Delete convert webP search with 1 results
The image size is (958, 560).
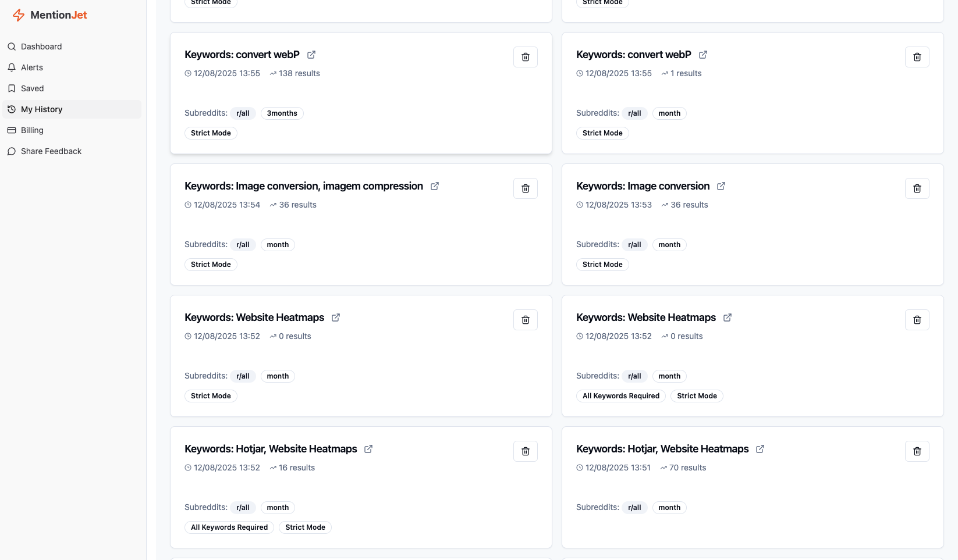coord(917,57)
